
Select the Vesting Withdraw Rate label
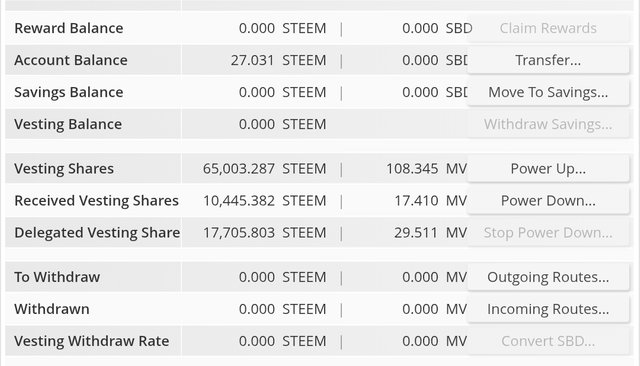(92, 341)
